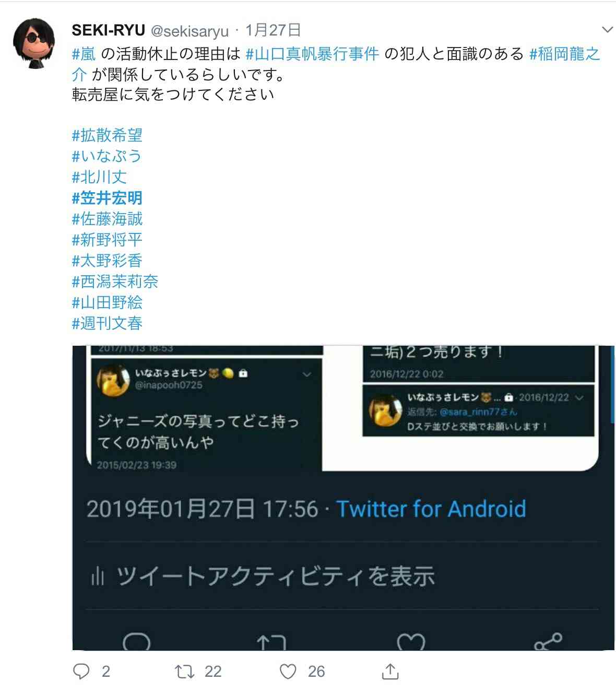
Task: Open the #西潟茉莉奈 hashtag
Action: tap(115, 281)
